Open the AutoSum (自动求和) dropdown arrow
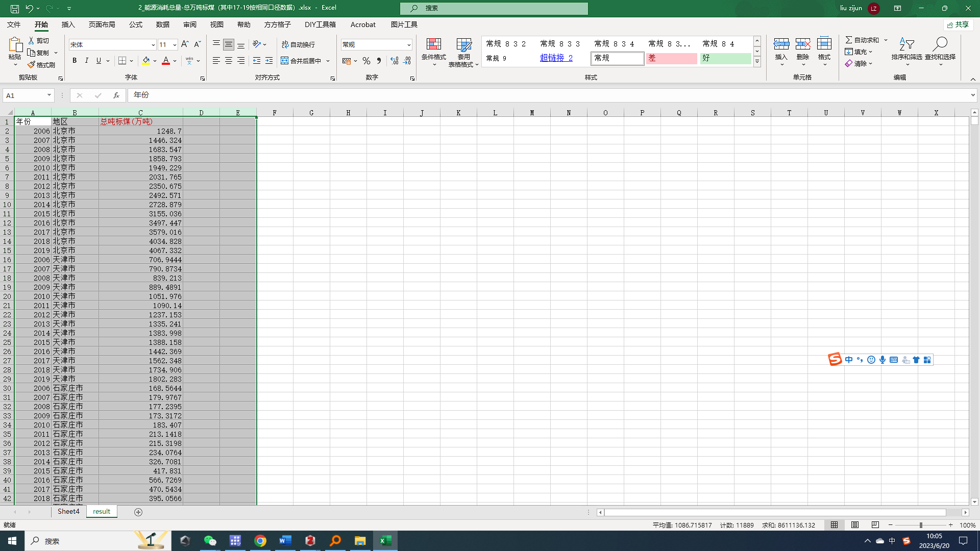The height and width of the screenshot is (551, 980). click(x=886, y=40)
